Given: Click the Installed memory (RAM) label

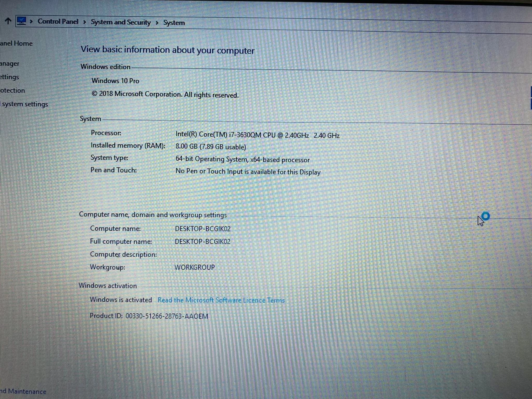Looking at the screenshot, I should point(128,145).
